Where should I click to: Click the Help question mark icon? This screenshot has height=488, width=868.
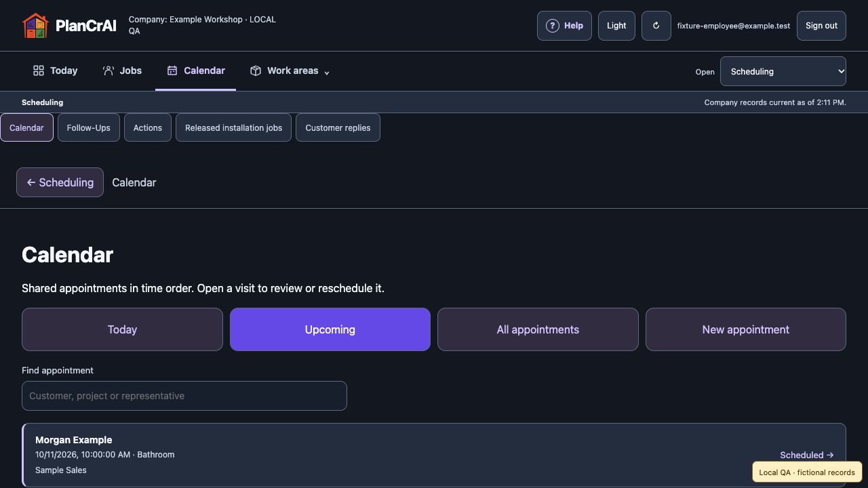click(553, 26)
